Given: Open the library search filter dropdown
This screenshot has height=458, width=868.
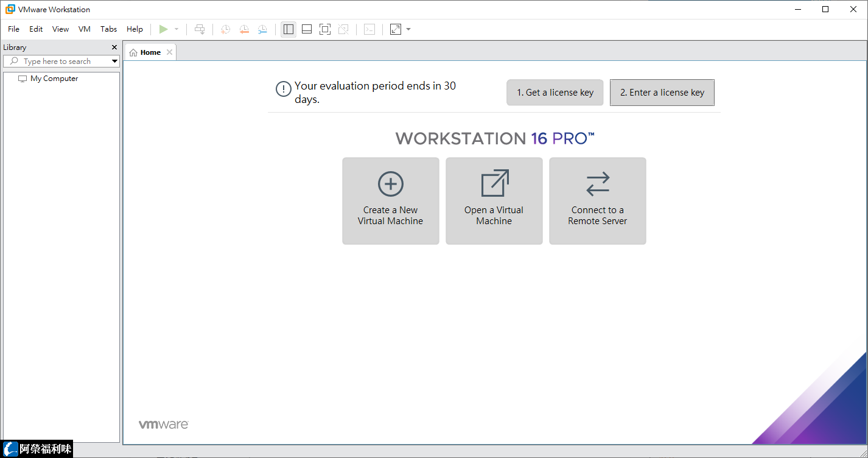Looking at the screenshot, I should [x=114, y=61].
